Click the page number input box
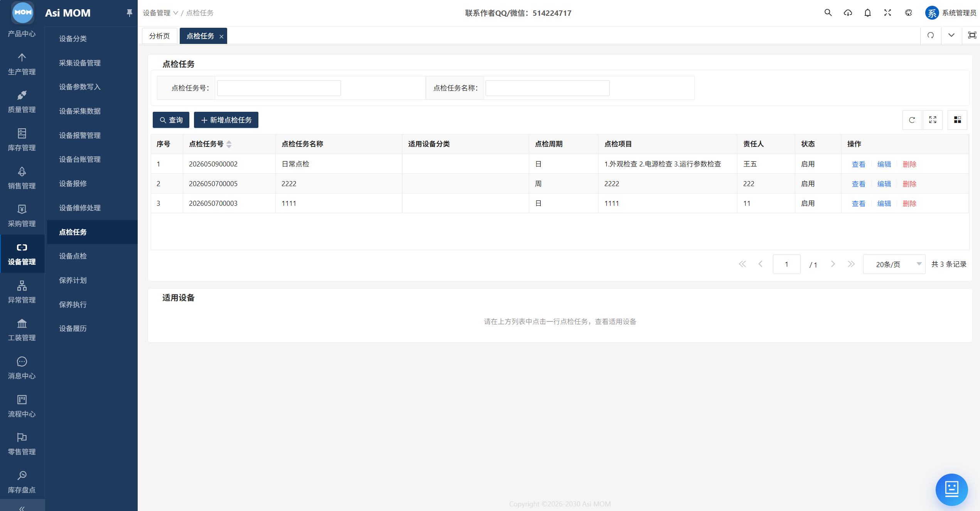Screen dimensions: 980x511 pyautogui.click(x=786, y=264)
